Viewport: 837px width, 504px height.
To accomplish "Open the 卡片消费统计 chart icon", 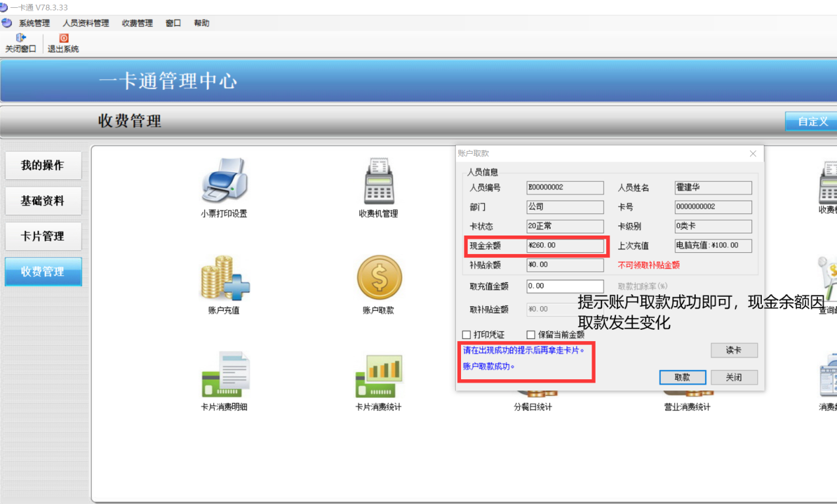I will click(379, 374).
